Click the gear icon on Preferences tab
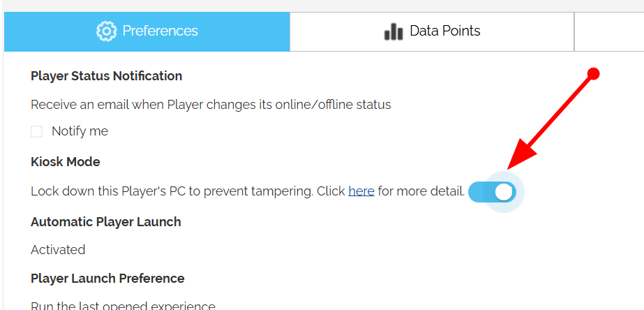This screenshot has height=310, width=644. pos(106,31)
